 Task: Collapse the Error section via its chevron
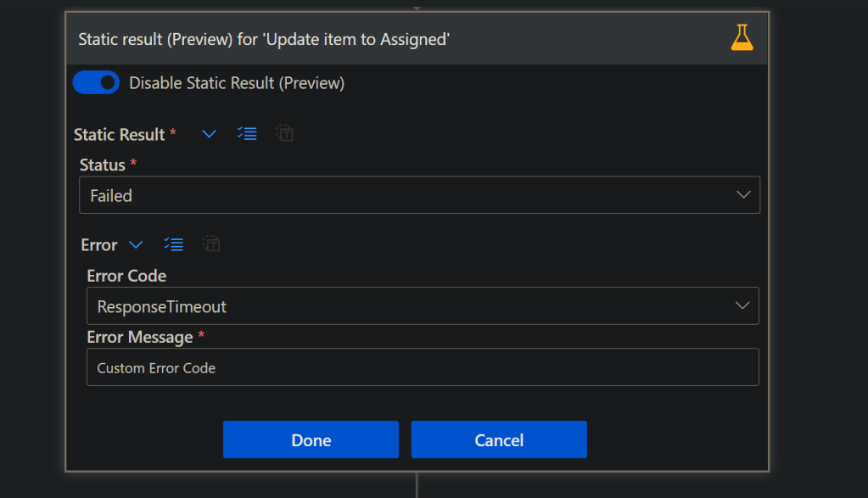136,244
